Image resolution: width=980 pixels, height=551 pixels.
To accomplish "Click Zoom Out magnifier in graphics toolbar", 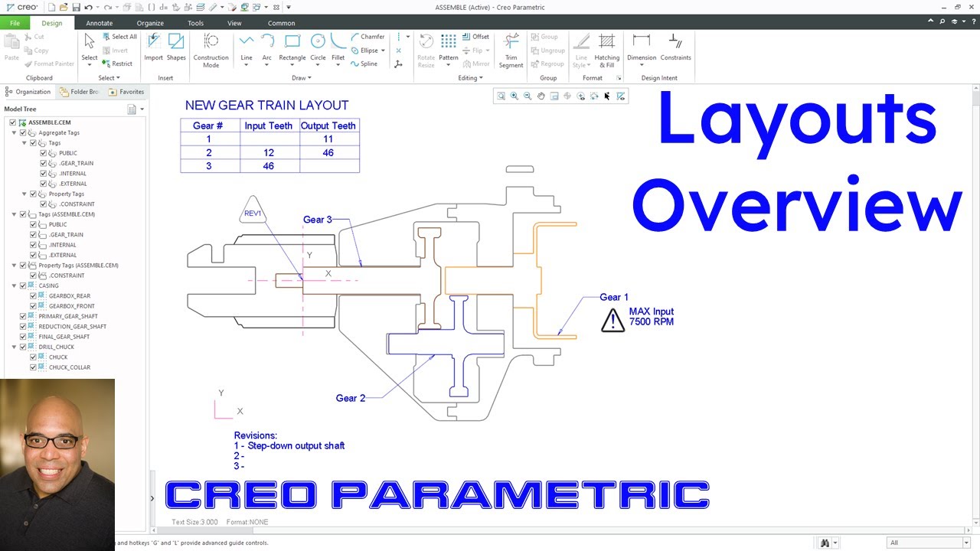I will 528,96.
